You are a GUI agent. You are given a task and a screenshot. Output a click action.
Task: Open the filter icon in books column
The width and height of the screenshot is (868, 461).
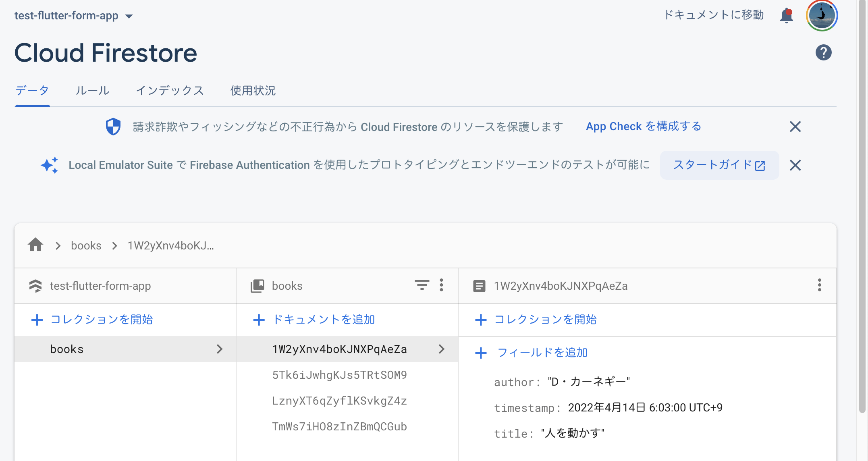point(422,285)
